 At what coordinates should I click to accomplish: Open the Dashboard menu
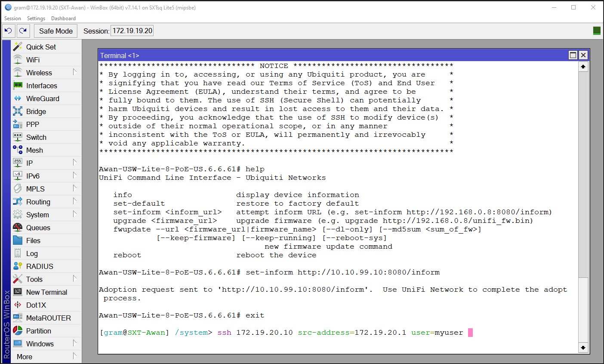[63, 18]
